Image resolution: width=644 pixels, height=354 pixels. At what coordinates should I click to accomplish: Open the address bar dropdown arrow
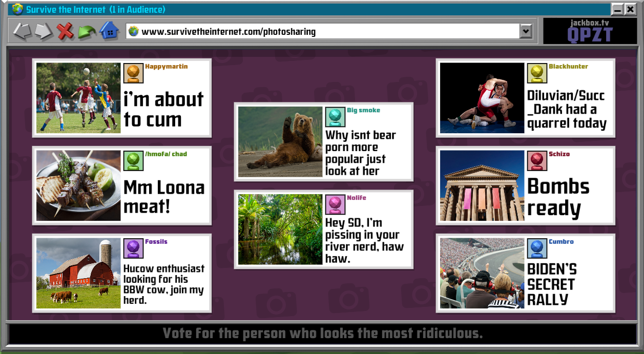pos(526,31)
